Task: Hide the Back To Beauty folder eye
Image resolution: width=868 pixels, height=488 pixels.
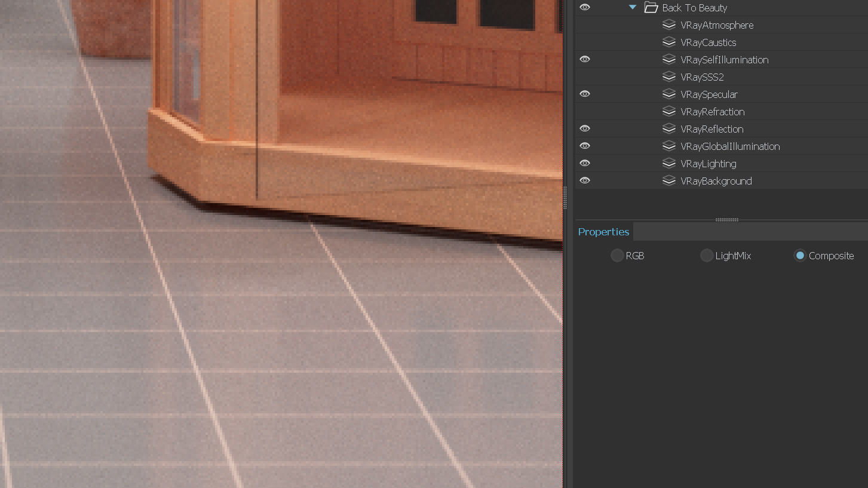Action: 585,8
